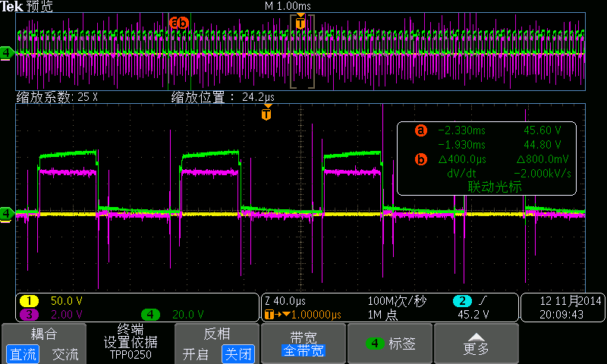
Task: Click trigger T marker in overview window
Action: click(300, 22)
